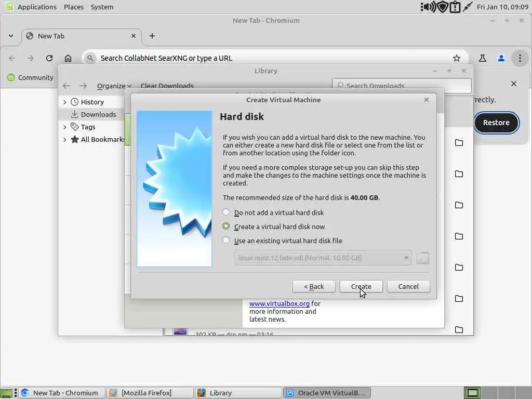Close the Create Virtual Machine dialog
Viewport: 532px width, 399px height.
427,100
